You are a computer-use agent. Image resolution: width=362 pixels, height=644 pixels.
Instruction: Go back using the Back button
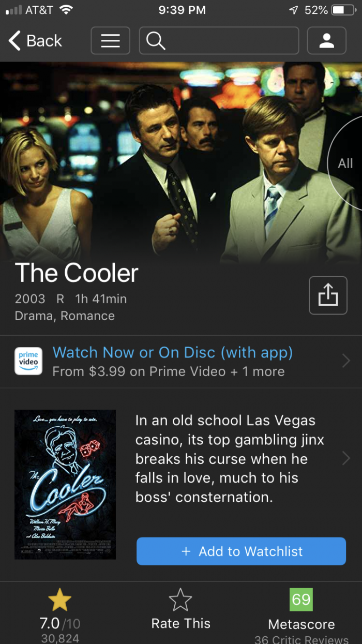(35, 40)
